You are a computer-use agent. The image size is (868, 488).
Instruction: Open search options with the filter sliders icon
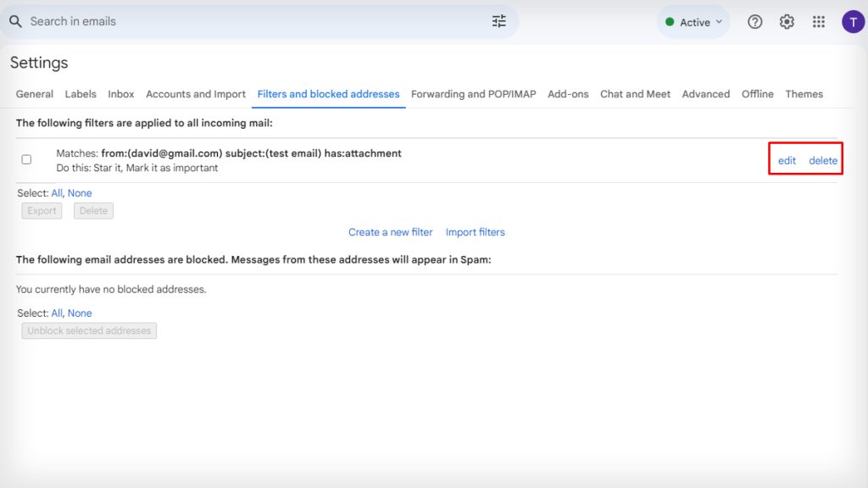pyautogui.click(x=498, y=21)
